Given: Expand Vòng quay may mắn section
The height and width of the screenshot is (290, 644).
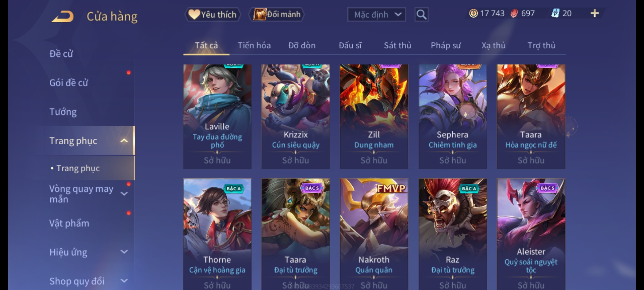Looking at the screenshot, I should pyautogui.click(x=124, y=194).
